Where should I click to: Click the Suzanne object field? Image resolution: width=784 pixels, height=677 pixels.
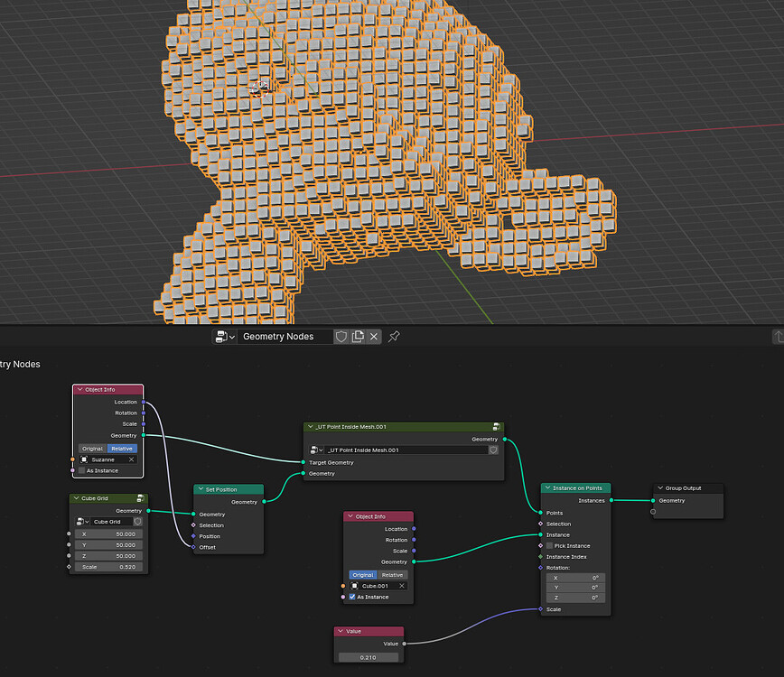(107, 459)
